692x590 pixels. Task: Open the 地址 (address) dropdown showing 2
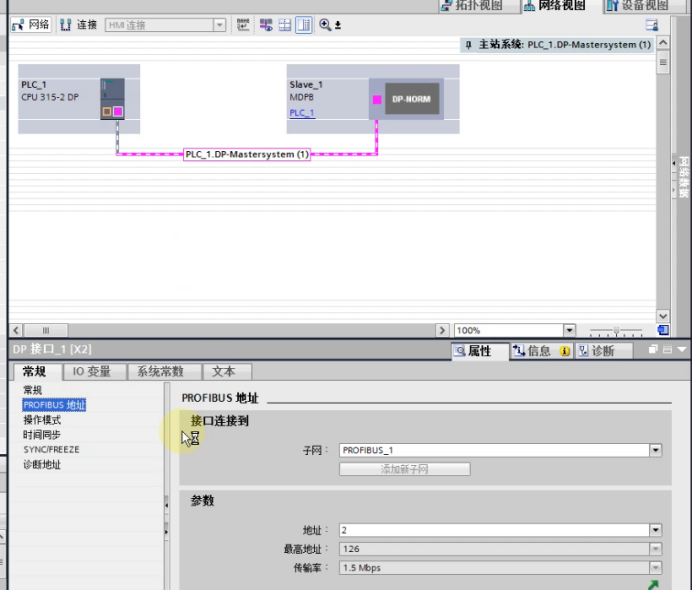(655, 530)
